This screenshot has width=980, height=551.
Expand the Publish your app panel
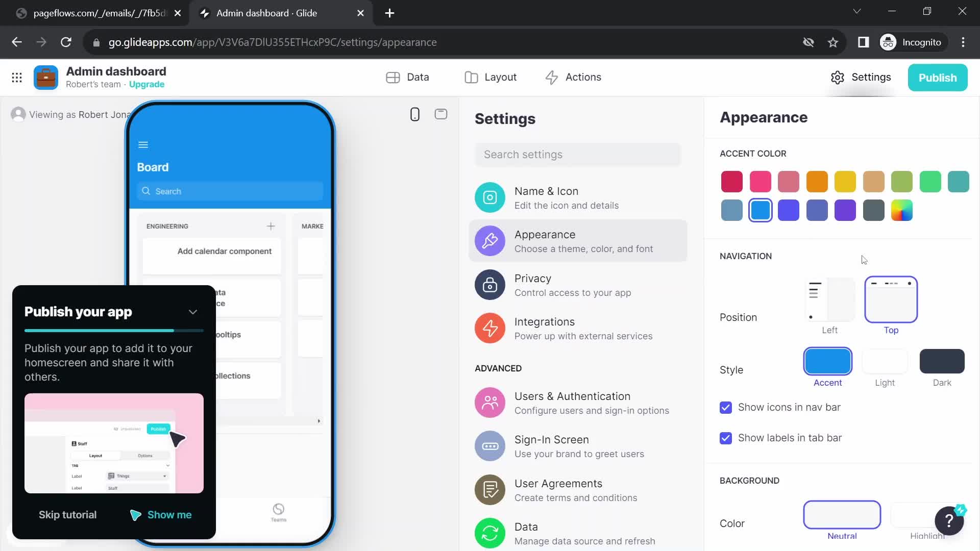tap(193, 312)
